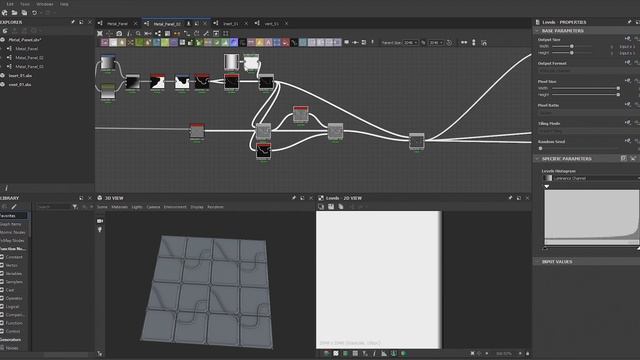The width and height of the screenshot is (640, 360).
Task: Click the fit-graph icon at toolbar start
Action: pos(100,33)
